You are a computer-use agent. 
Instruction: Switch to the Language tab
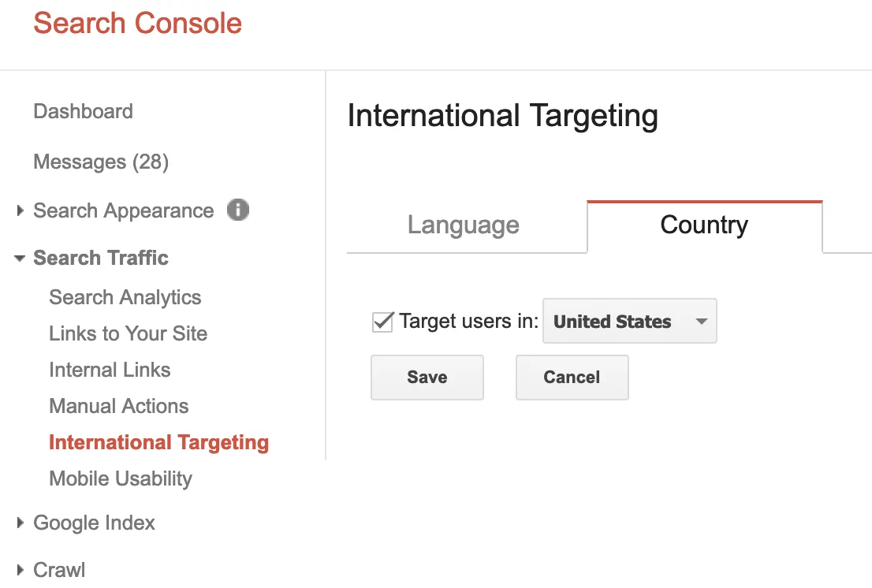[x=464, y=225]
